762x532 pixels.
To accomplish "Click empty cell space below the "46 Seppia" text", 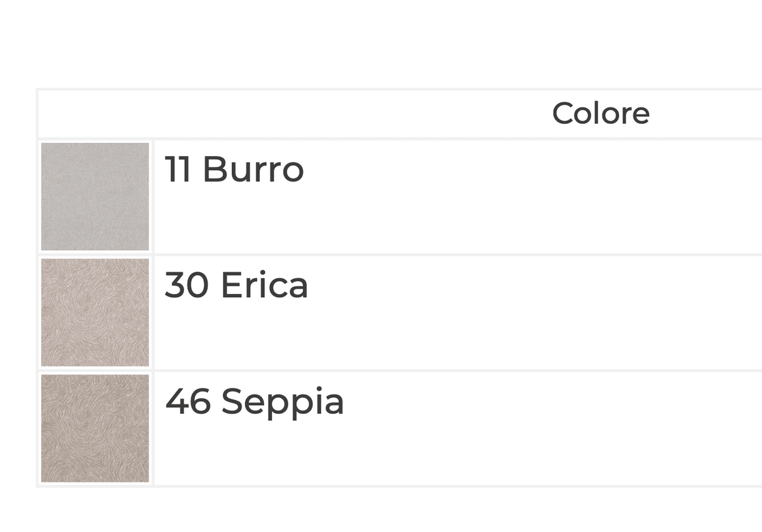I will point(457,452).
